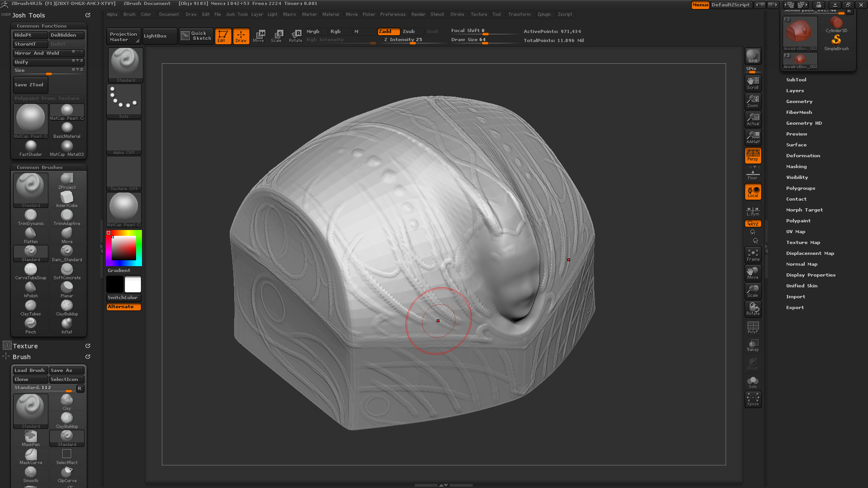868x488 pixels.
Task: Select the Rotate transform tool in top toolbar
Action: coord(295,36)
